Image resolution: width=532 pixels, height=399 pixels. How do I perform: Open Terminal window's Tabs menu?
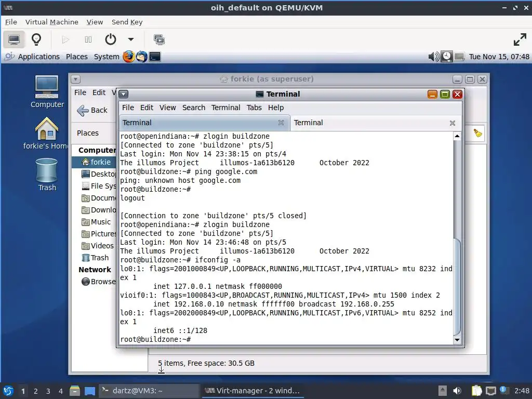click(x=254, y=108)
